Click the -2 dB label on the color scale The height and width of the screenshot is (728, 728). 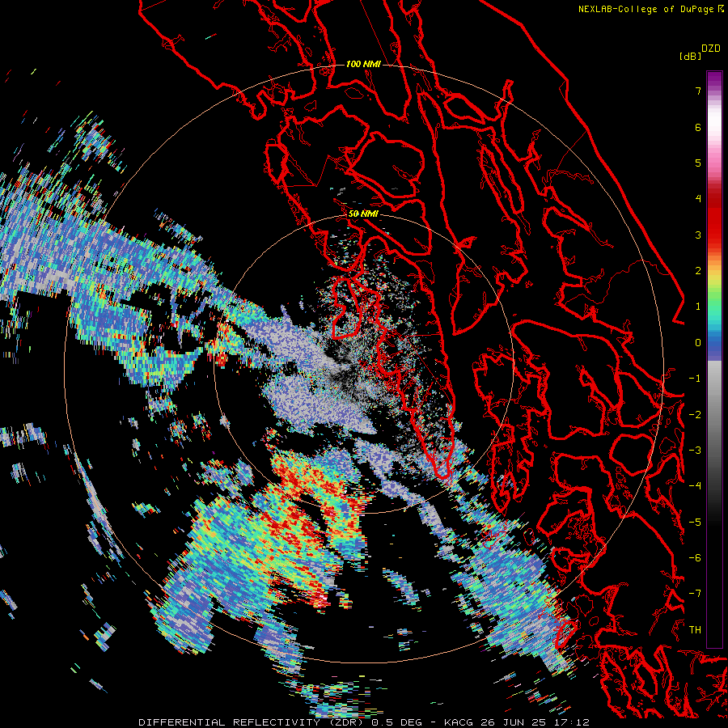pyautogui.click(x=695, y=415)
